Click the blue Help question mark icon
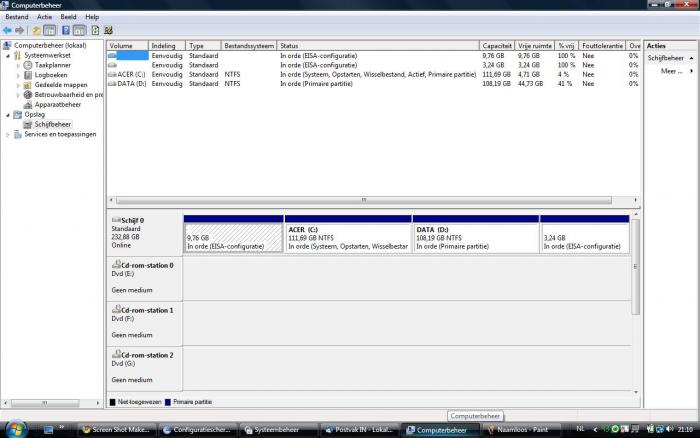Viewport: 700px width, 438px height. pos(66,30)
